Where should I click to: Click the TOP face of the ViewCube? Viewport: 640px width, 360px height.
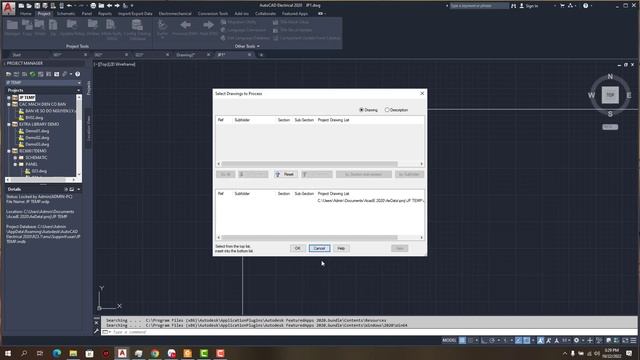[x=610, y=95]
